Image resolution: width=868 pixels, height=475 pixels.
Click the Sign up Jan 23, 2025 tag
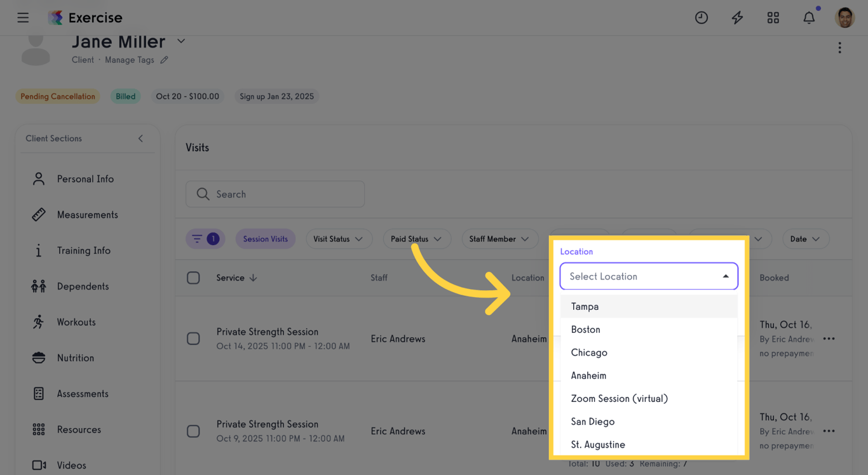pyautogui.click(x=277, y=97)
